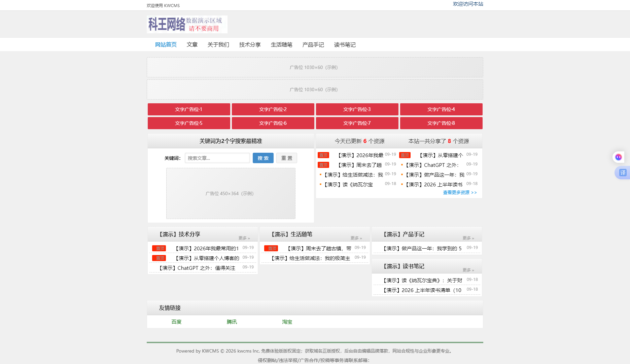Open 读书笔记 in navigation bar

coord(345,45)
